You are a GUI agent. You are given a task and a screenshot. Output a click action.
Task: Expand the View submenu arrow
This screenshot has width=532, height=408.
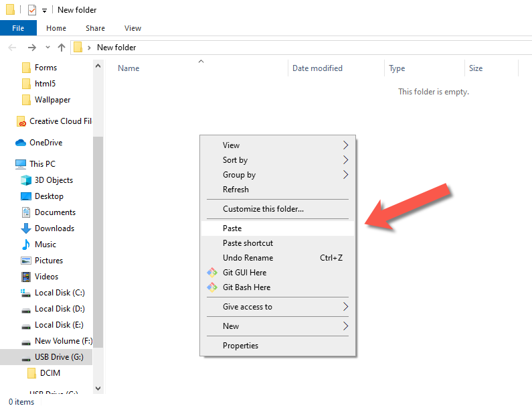[345, 145]
